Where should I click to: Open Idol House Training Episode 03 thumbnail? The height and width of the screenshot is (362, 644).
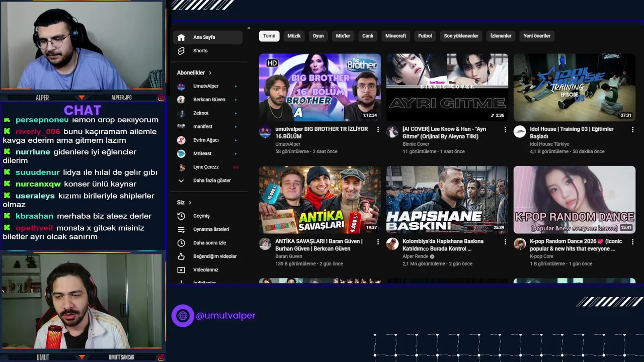575,87
